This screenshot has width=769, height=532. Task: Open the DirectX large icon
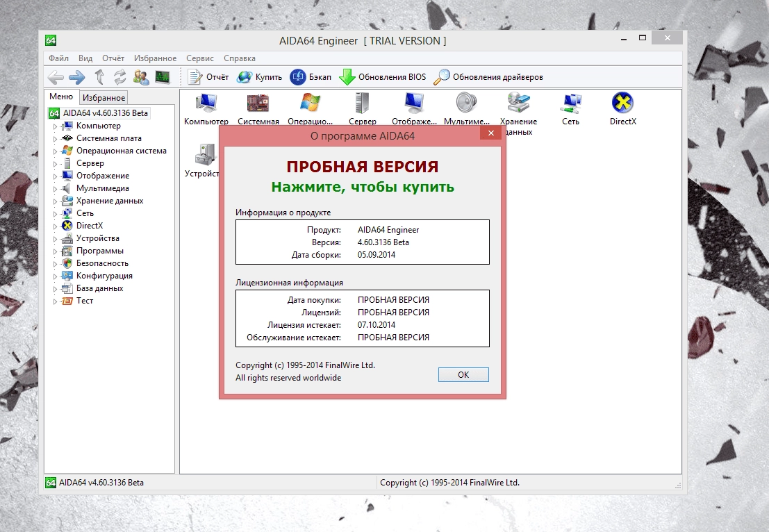623,109
